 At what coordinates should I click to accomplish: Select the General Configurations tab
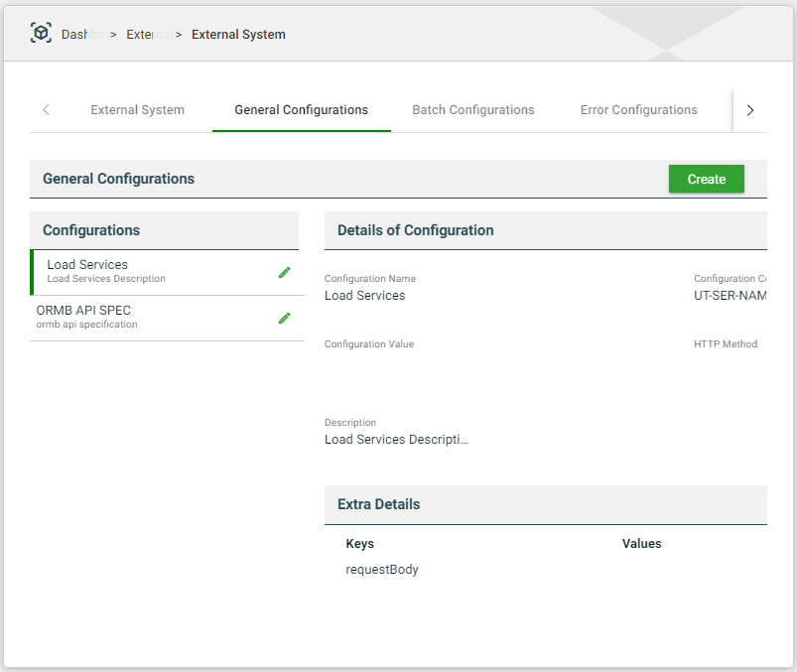pos(301,110)
